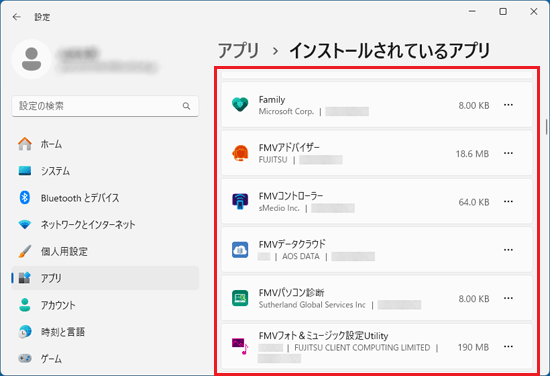Click FUJITSU CLIENT COMPUTING LIMITED text

click(362, 348)
